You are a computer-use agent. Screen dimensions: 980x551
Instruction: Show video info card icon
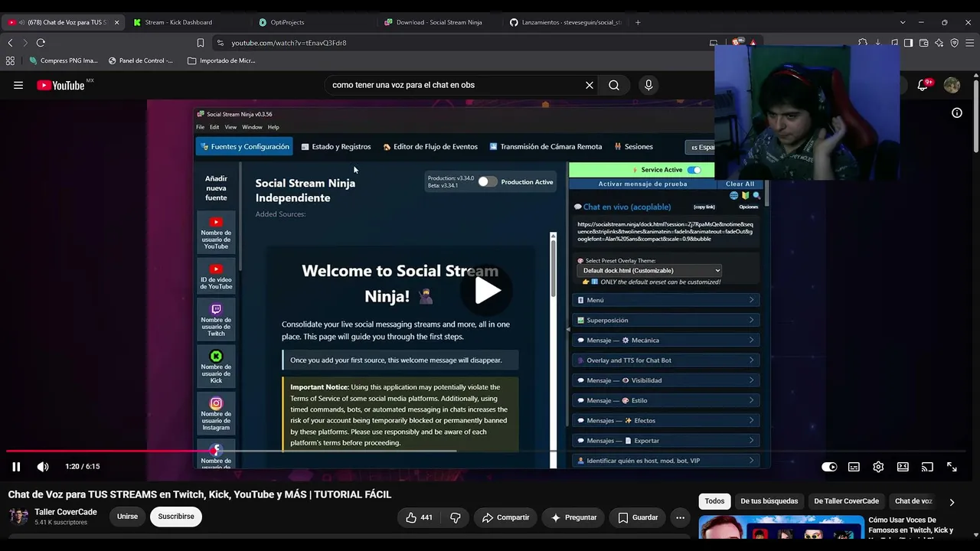coord(957,112)
